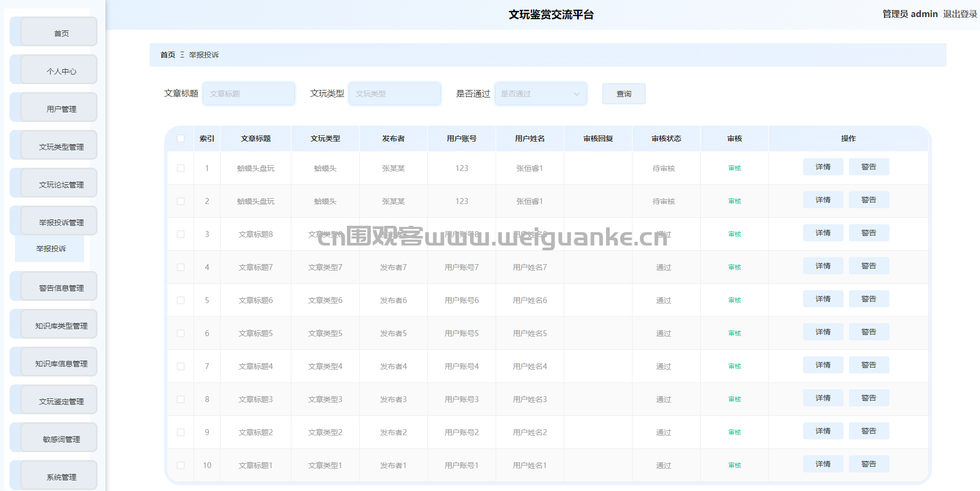
Task: Click 警告 button for row 4
Action: pos(869,266)
